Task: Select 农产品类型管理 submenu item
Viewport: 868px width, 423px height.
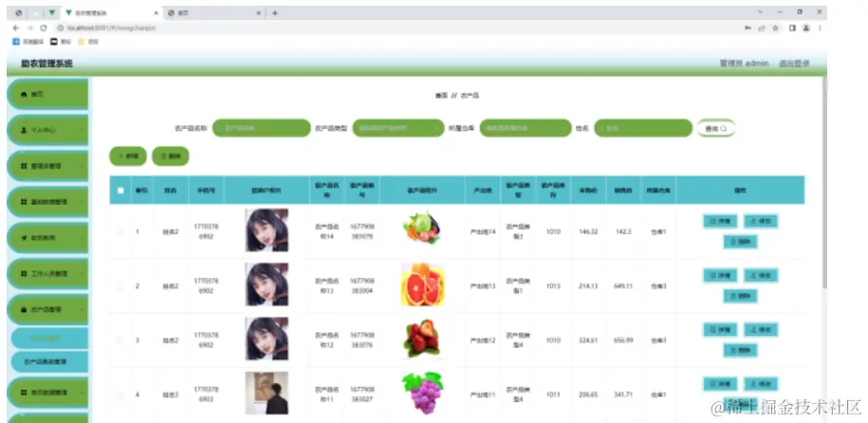Action: point(50,361)
